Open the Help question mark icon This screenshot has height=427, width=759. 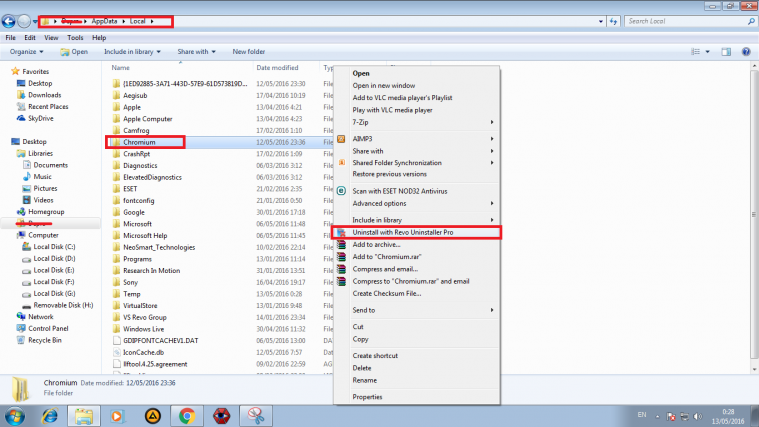pos(746,52)
